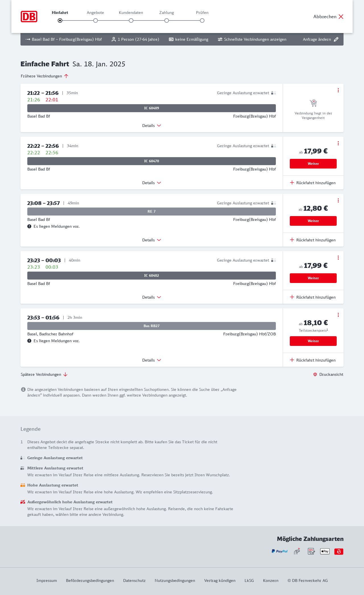Viewport: 364px width, 595px height.
Task: Expand Details for IC 60409 connection
Action: click(152, 126)
